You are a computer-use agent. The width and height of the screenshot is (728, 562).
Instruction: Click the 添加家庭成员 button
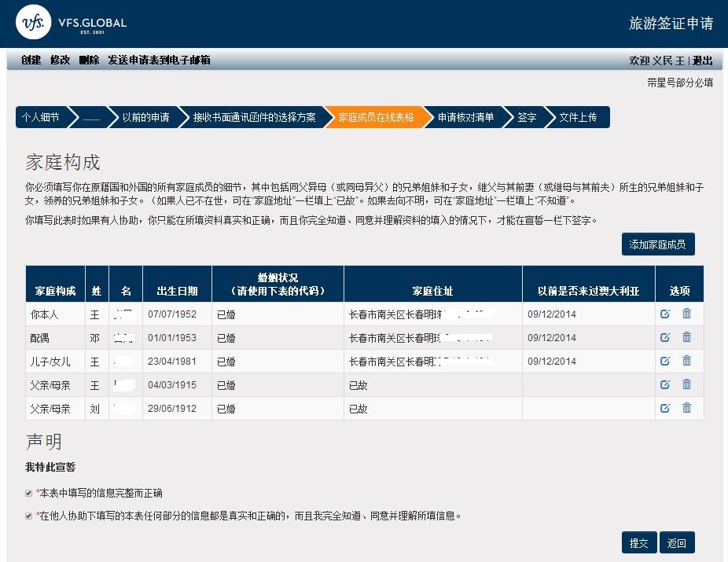(x=657, y=244)
